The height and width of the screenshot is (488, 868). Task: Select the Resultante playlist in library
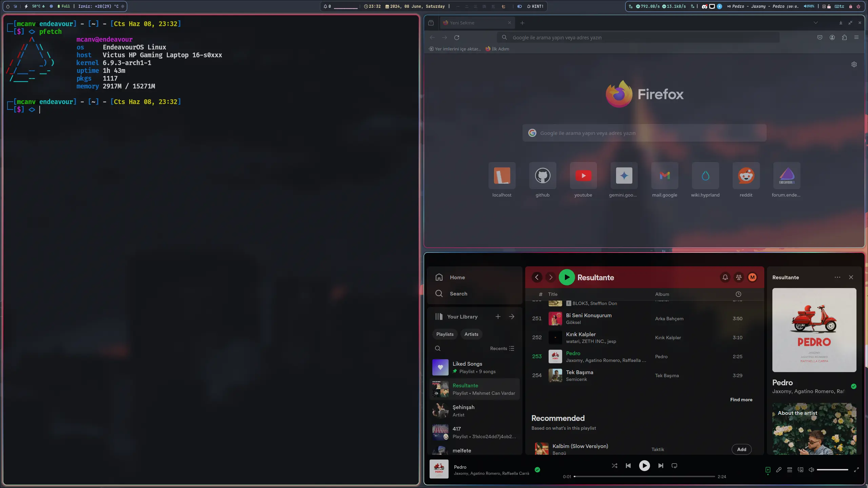point(475,389)
